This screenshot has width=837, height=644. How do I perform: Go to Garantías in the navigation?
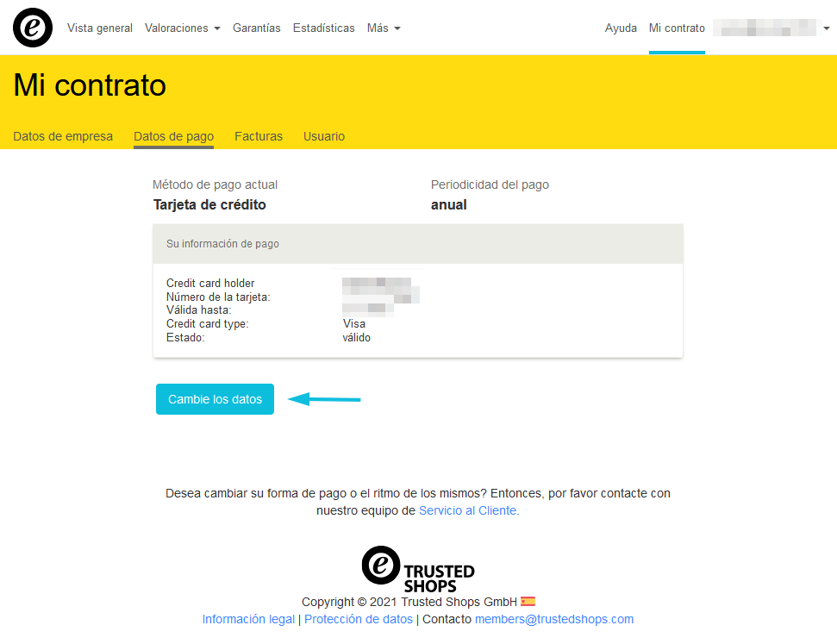(x=257, y=28)
